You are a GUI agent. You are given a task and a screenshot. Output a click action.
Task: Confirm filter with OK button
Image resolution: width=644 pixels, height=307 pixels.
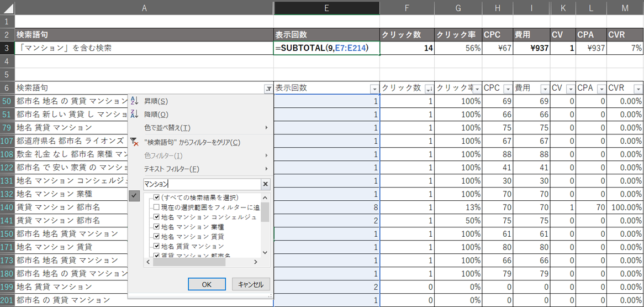207,284
